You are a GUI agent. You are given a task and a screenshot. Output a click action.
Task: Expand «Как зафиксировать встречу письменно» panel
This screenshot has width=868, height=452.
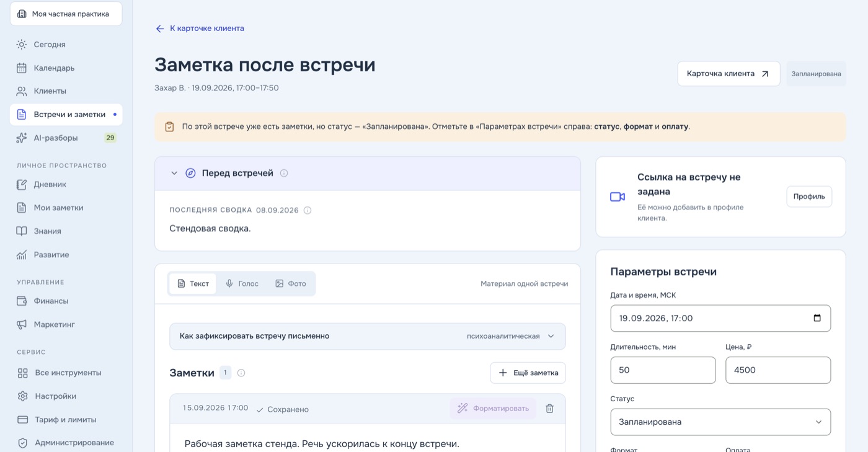(x=368, y=336)
